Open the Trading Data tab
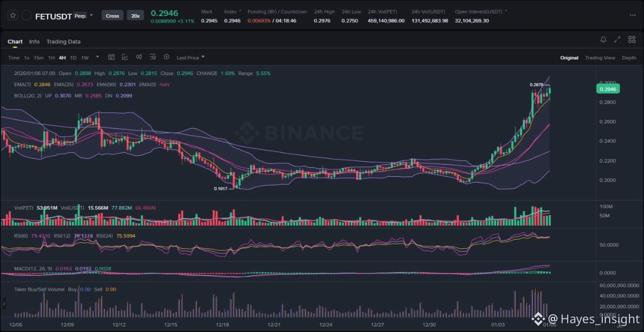This screenshot has height=332, width=644. pyautogui.click(x=63, y=42)
